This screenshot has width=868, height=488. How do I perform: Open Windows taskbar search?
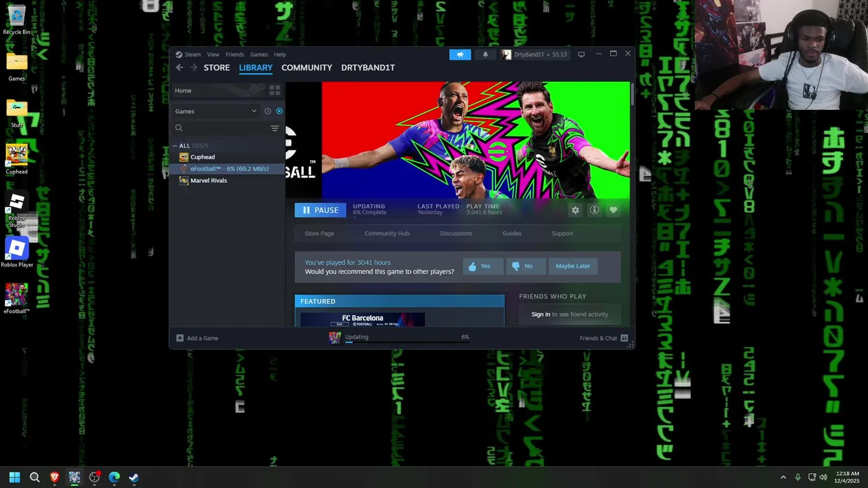(35, 477)
